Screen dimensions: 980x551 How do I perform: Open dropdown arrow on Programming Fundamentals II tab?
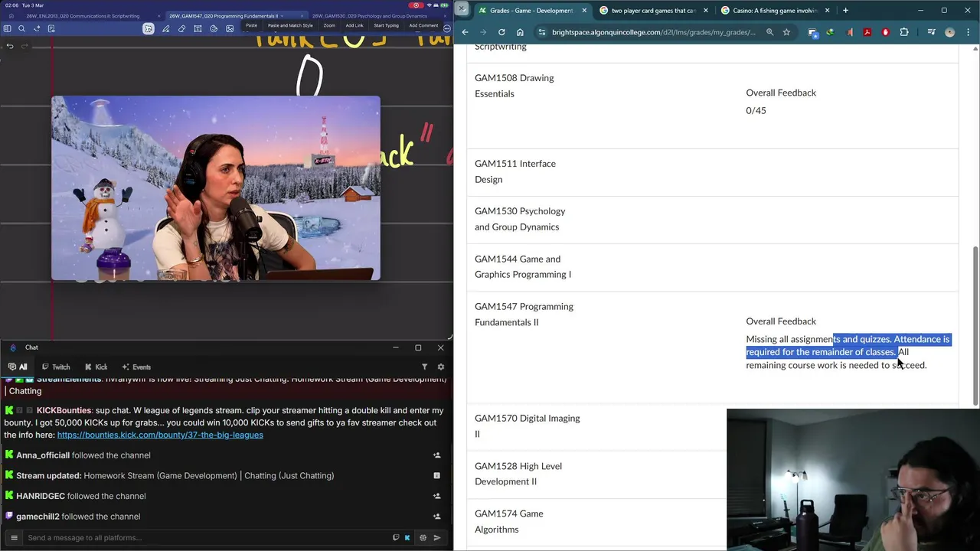coord(282,16)
